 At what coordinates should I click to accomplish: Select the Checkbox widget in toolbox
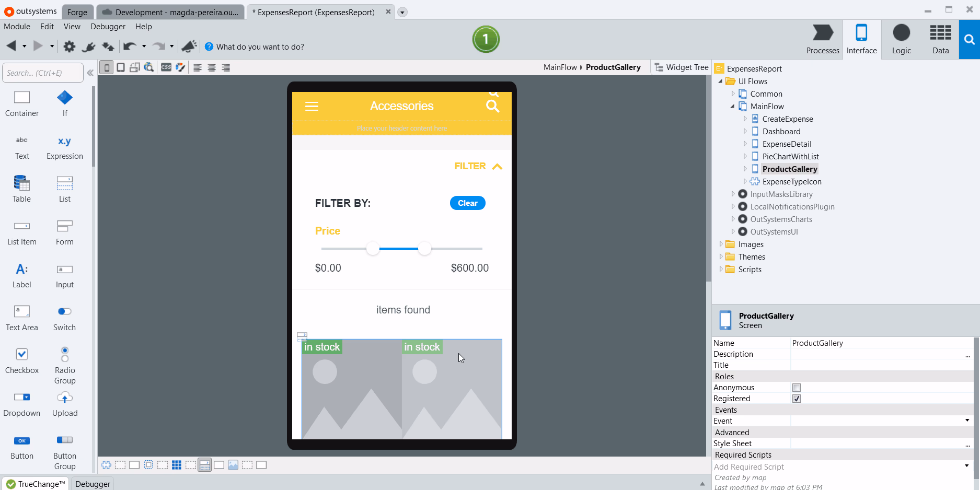pyautogui.click(x=22, y=360)
